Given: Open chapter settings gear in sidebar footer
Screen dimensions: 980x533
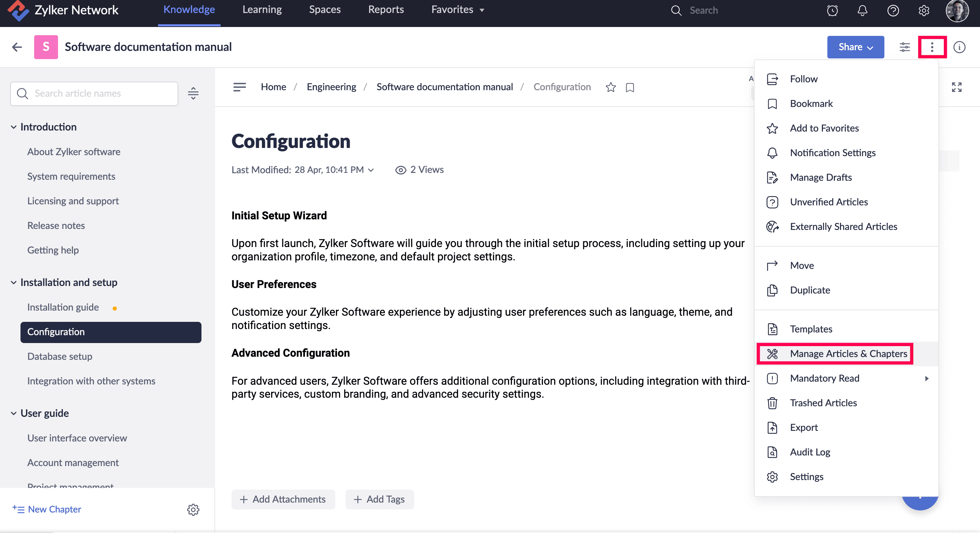Looking at the screenshot, I should 193,509.
